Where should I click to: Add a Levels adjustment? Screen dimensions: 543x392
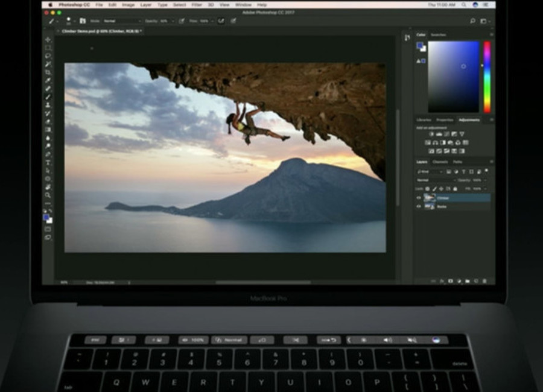point(439,134)
